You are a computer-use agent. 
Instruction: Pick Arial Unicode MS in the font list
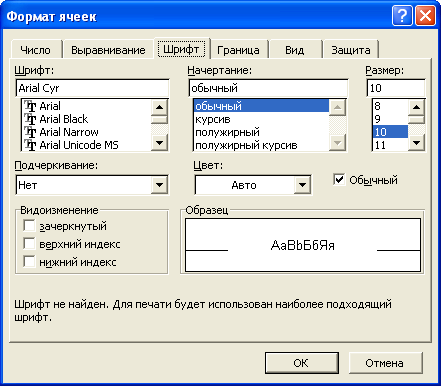[x=79, y=145]
